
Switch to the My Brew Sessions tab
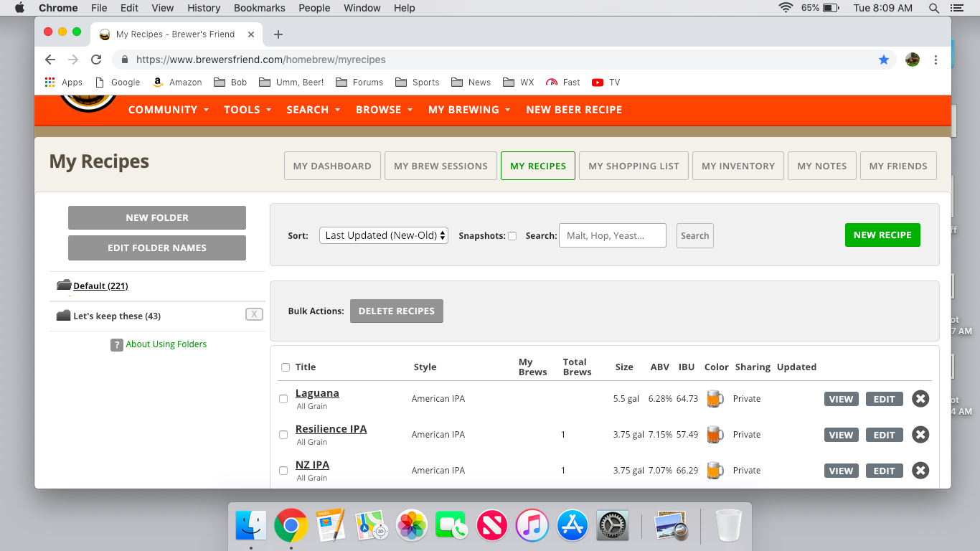click(440, 166)
